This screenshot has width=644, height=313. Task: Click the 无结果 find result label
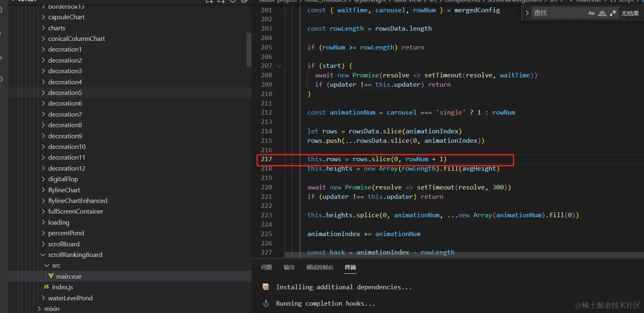tap(630, 14)
